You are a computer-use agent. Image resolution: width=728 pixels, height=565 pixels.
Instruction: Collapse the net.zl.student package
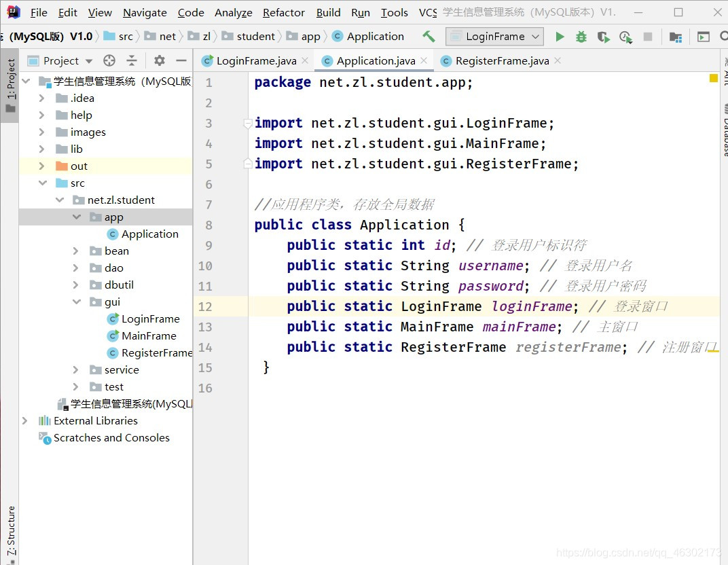click(x=60, y=200)
